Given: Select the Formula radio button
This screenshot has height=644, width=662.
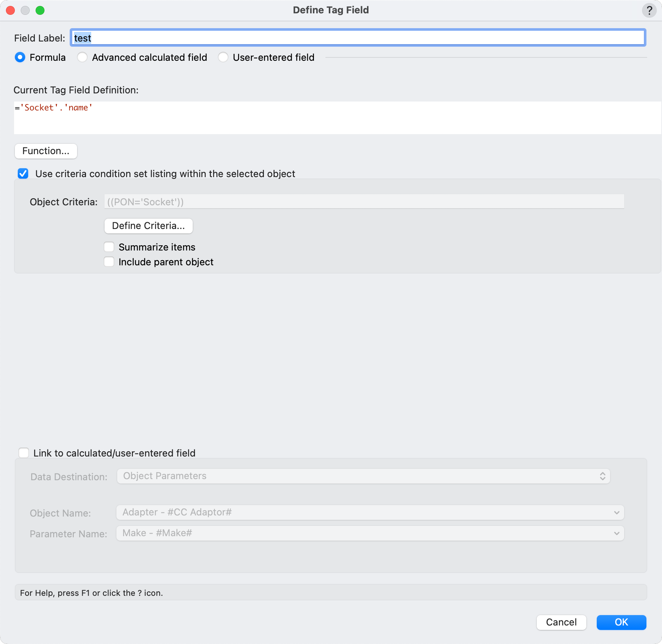Looking at the screenshot, I should coord(20,57).
